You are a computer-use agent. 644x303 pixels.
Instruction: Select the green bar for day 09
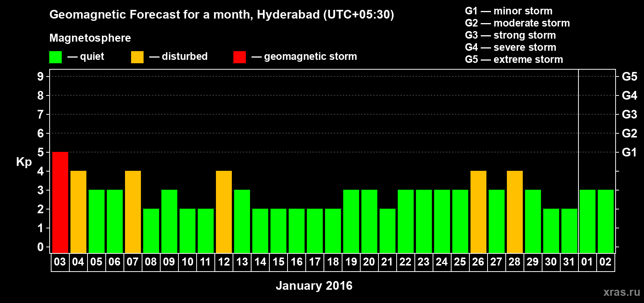[169, 221]
